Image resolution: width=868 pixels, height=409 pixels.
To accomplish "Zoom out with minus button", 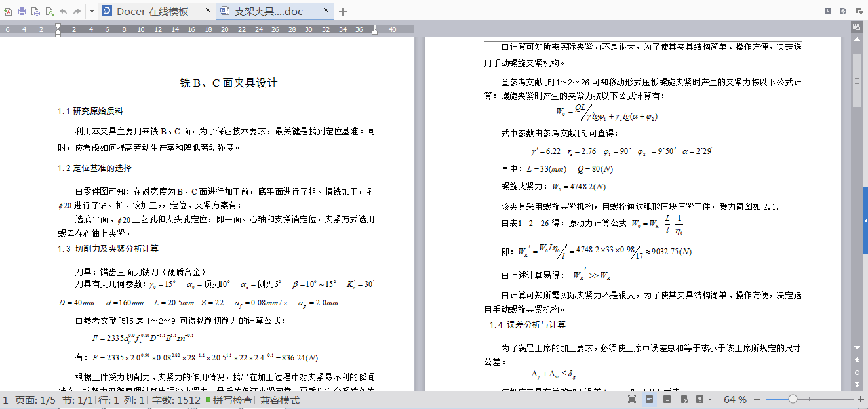I will pos(757,399).
